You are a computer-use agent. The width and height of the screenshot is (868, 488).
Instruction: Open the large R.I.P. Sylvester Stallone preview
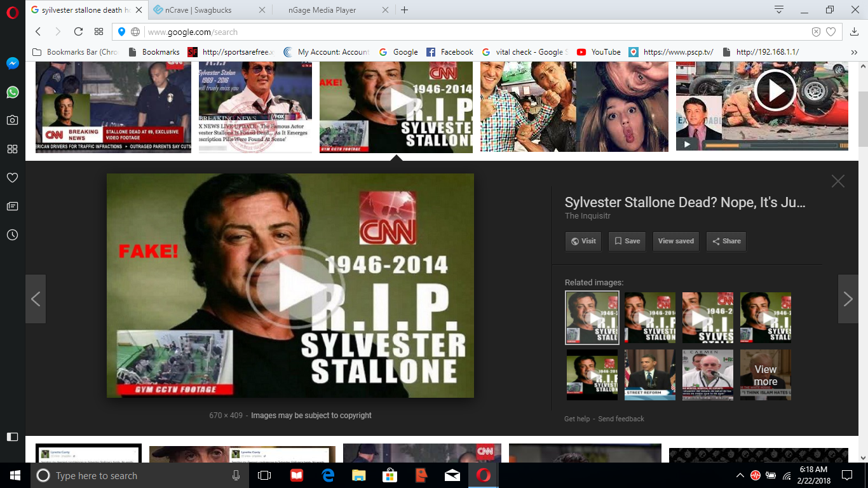(290, 285)
